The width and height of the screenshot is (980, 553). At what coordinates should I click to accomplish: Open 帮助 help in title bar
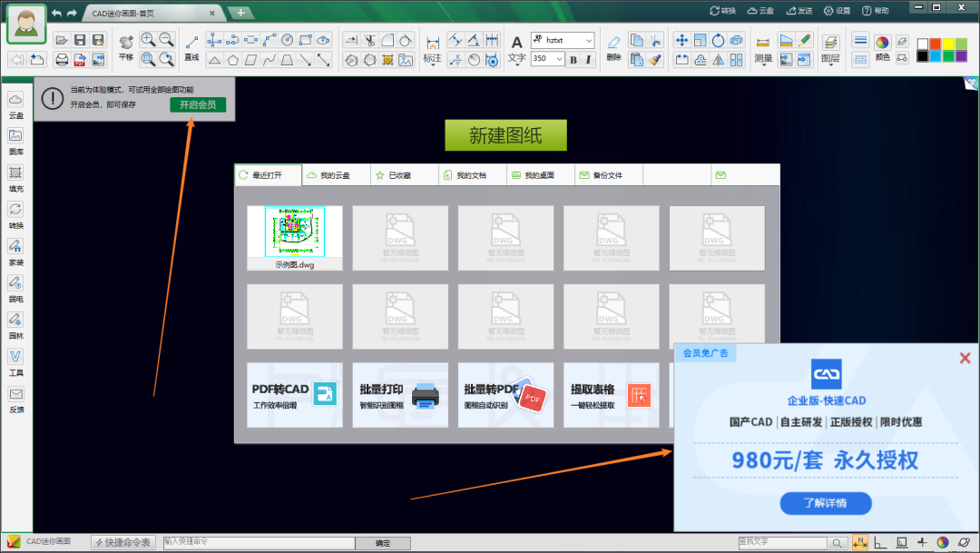tap(875, 11)
